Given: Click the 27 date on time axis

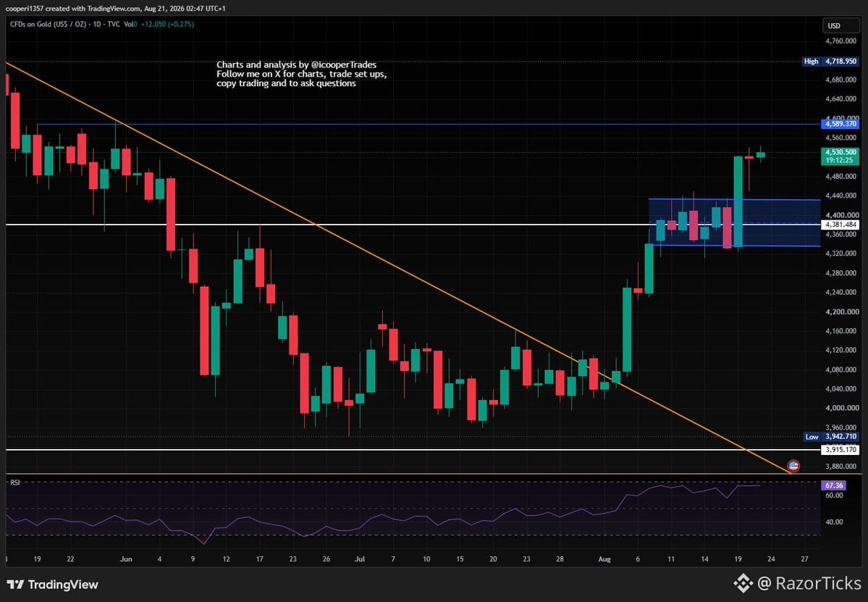Looking at the screenshot, I should click(804, 559).
